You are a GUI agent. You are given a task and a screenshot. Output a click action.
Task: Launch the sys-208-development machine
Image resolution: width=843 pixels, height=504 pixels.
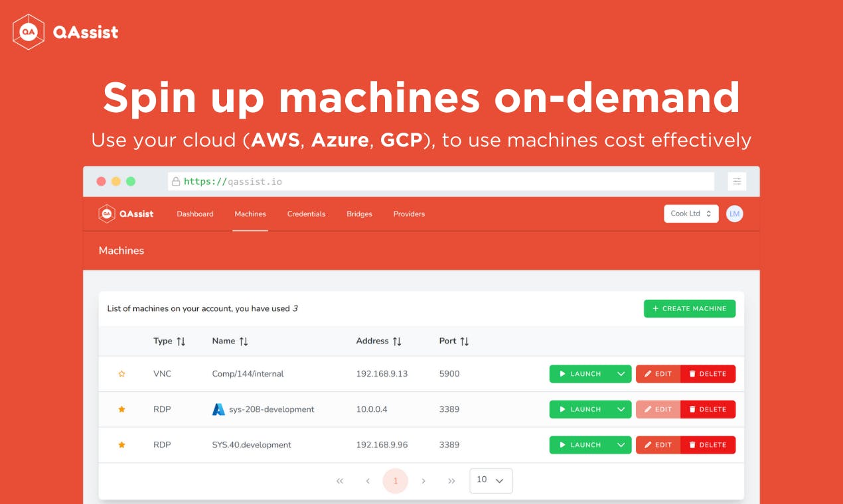pyautogui.click(x=580, y=409)
